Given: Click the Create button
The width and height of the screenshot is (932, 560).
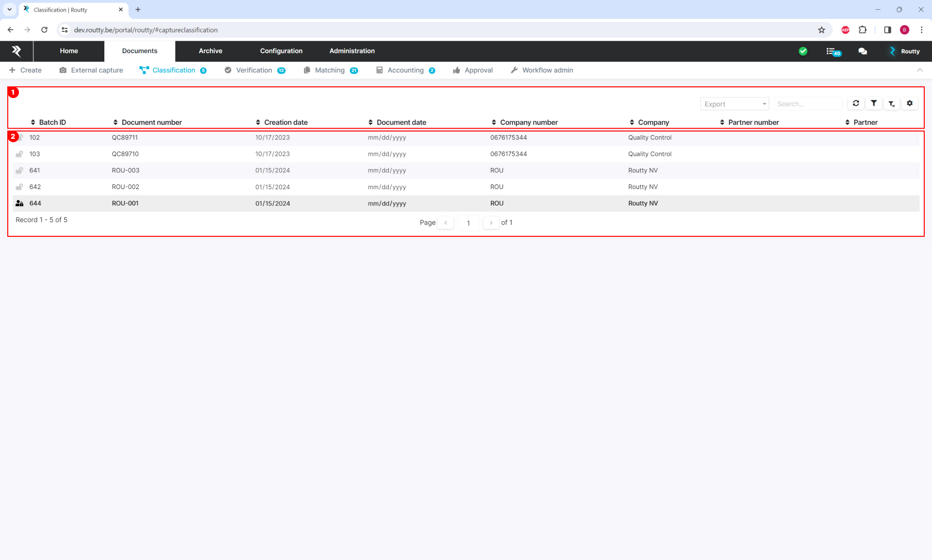Looking at the screenshot, I should (31, 70).
